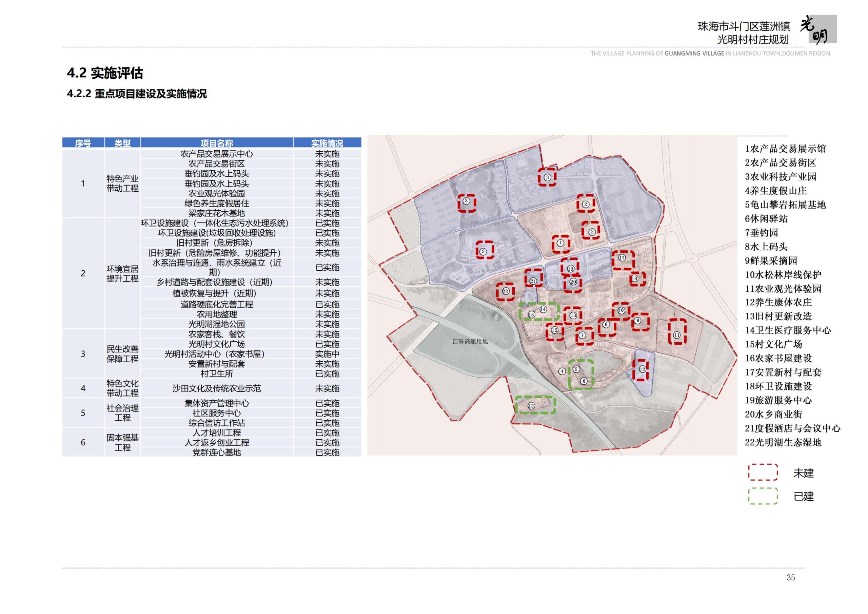The height and width of the screenshot is (614, 868).
Task: Click the 沙田文化及传统农业示范 table cell
Action: [x=217, y=388]
